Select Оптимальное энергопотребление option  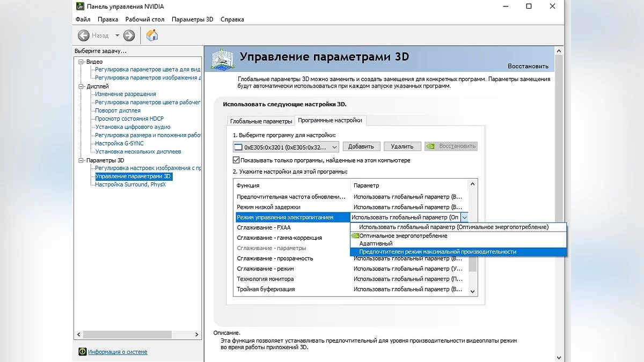pos(458,235)
